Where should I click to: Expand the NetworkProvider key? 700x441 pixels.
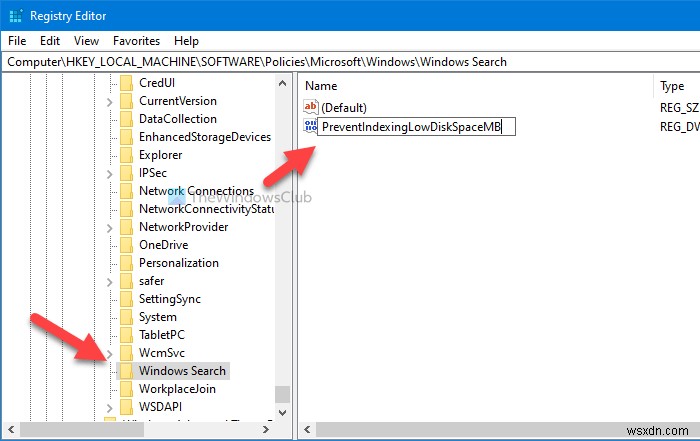pos(109,228)
